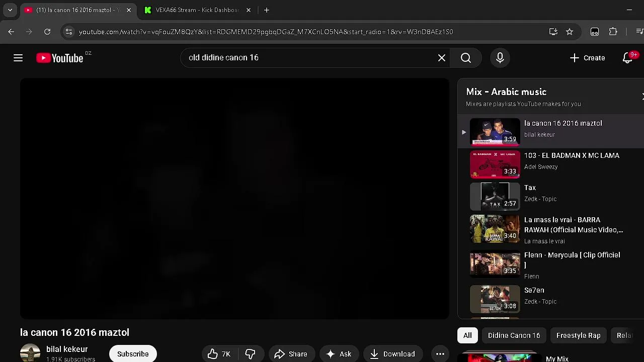
Task: Play the Tax thumbnail in the mix
Action: (x=495, y=197)
